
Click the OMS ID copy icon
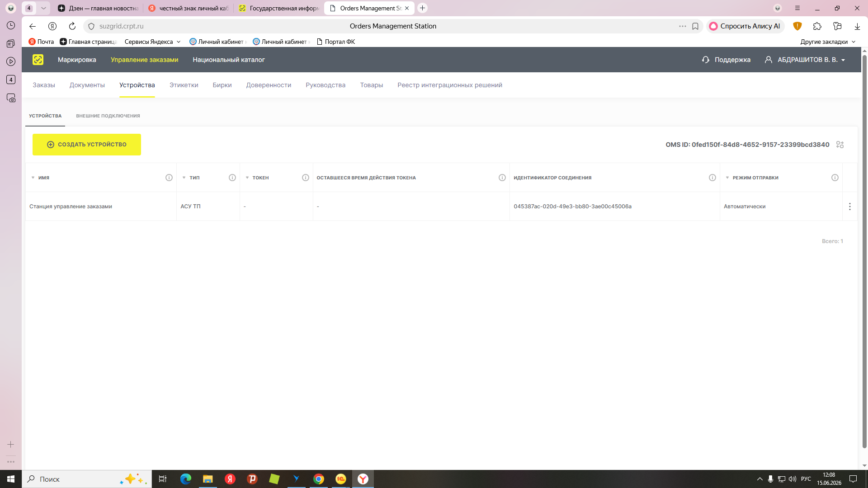tap(840, 145)
